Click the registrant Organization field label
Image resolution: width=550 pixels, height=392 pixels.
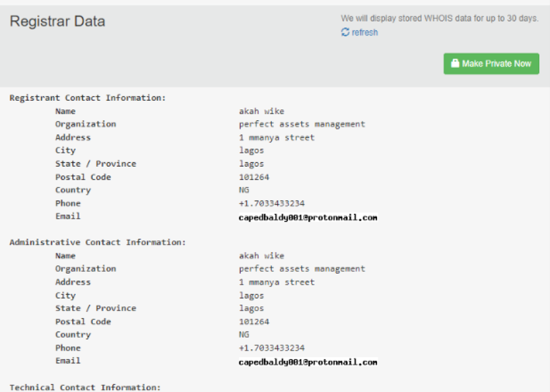pos(85,124)
